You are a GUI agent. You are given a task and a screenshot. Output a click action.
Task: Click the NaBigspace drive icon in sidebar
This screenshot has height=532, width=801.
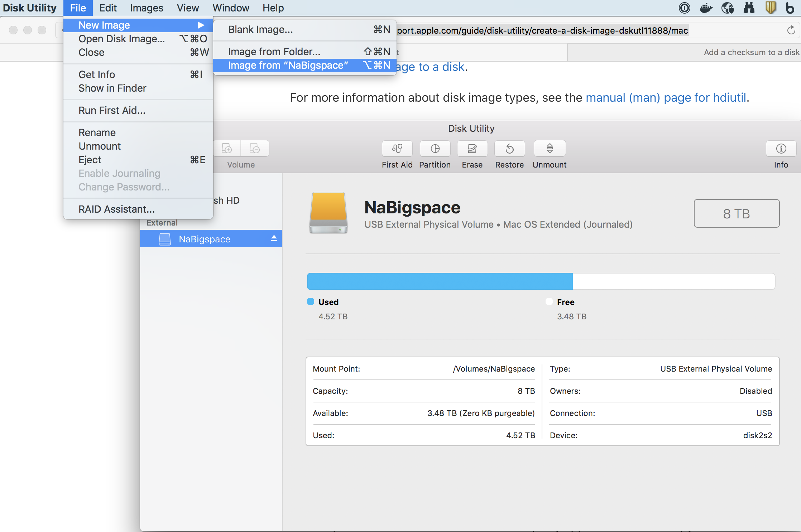[x=164, y=239]
